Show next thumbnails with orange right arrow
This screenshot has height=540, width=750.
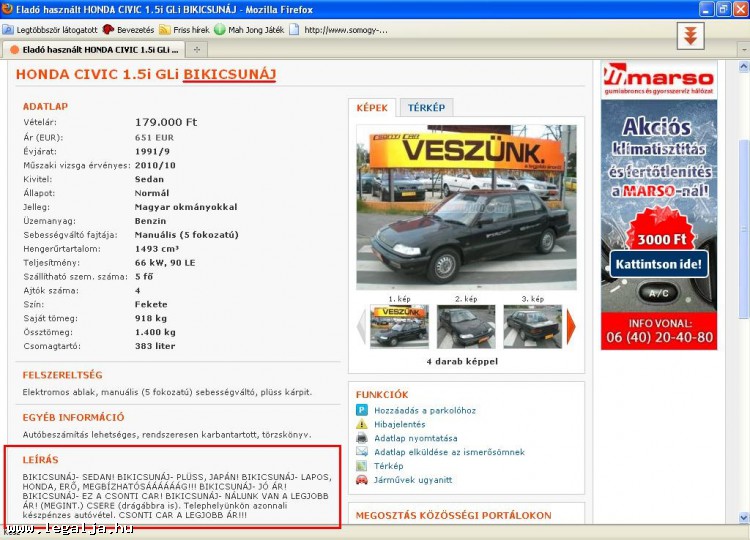(571, 326)
